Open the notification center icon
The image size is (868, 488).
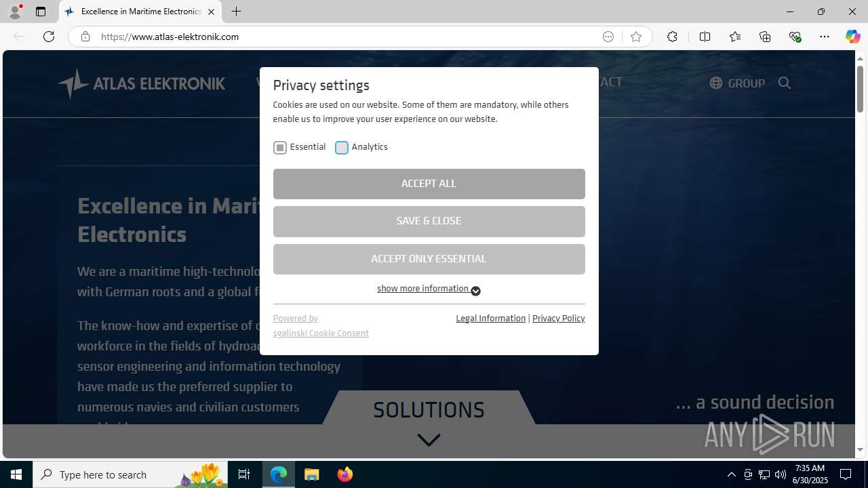point(846,474)
